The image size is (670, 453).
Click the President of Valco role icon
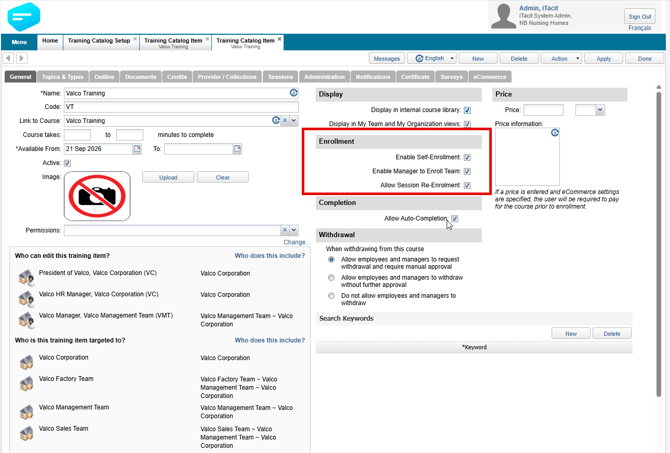(26, 277)
